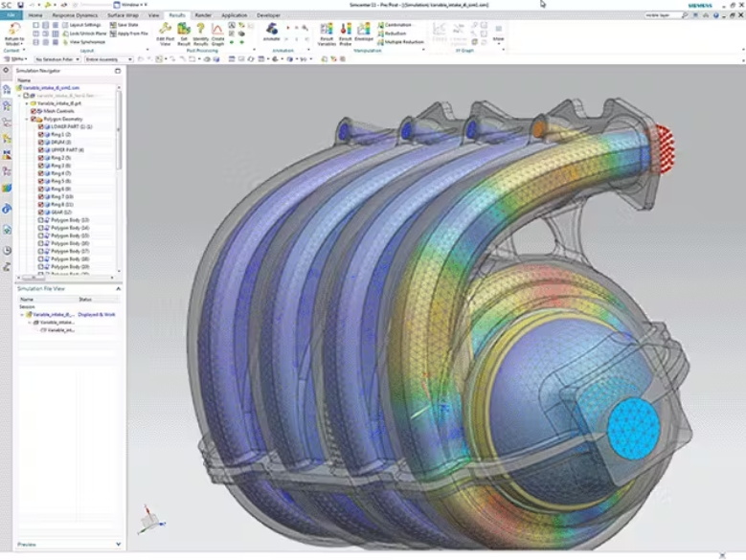
Task: Activate the Result Probe tool
Action: pyautogui.click(x=345, y=29)
